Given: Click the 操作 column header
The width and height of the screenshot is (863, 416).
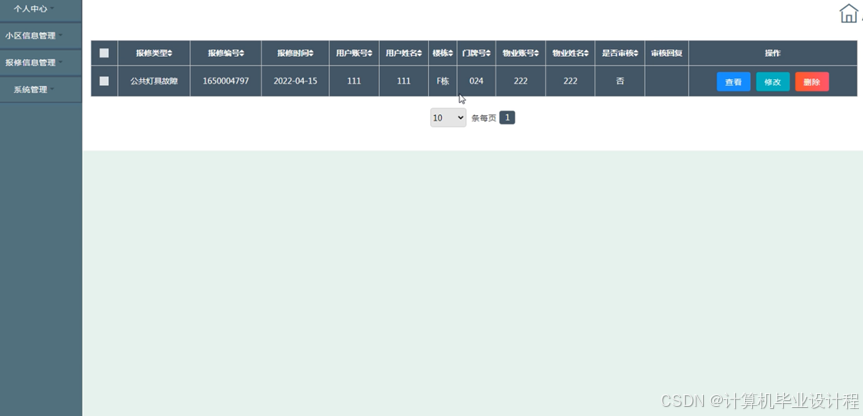Looking at the screenshot, I should 773,53.
